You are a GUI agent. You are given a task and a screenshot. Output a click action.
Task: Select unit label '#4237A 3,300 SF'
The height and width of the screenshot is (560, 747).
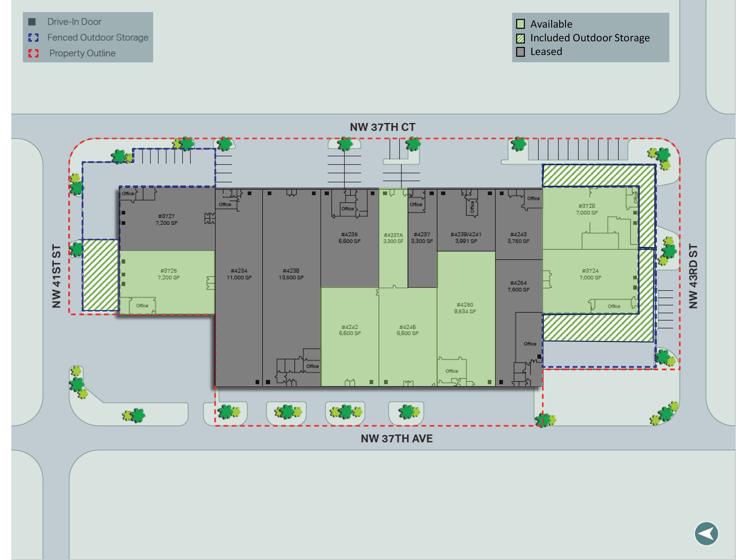point(393,238)
